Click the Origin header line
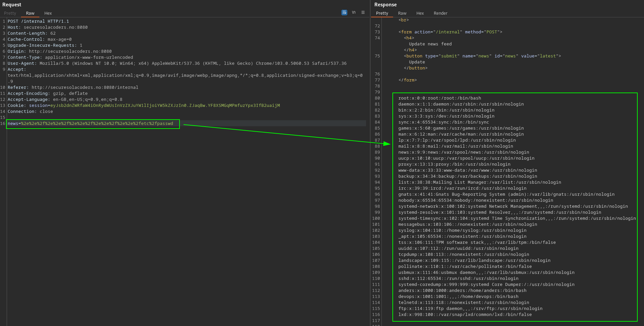This screenshot has width=644, height=326. pos(60,51)
